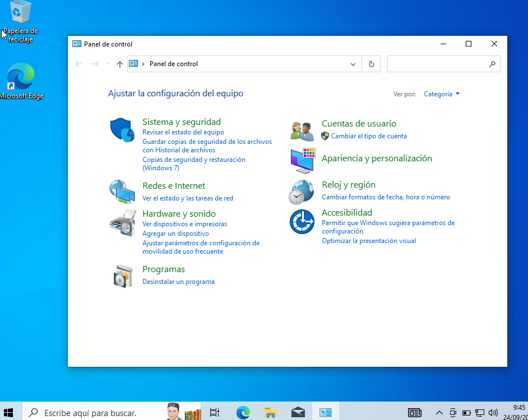Expand the Ver por Categoría dropdown
This screenshot has width=528, height=420.
442,94
